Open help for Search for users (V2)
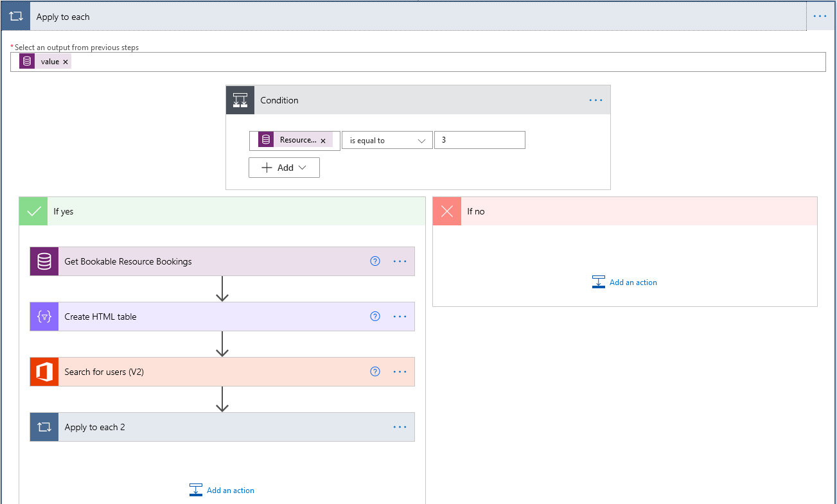837x504 pixels. (375, 372)
